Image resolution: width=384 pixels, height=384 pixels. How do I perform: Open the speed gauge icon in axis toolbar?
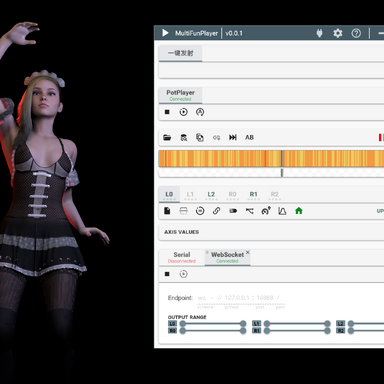(266, 211)
